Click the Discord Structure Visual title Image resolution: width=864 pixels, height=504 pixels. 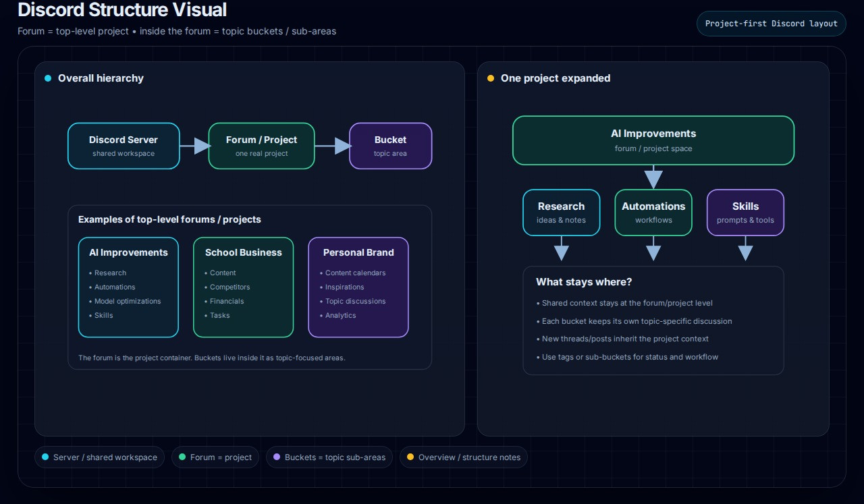[x=122, y=9]
